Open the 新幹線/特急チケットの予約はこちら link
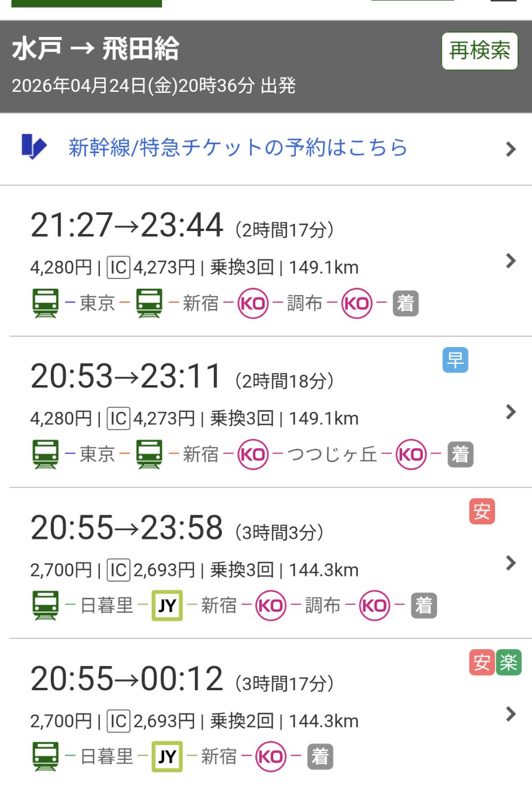 238,147
